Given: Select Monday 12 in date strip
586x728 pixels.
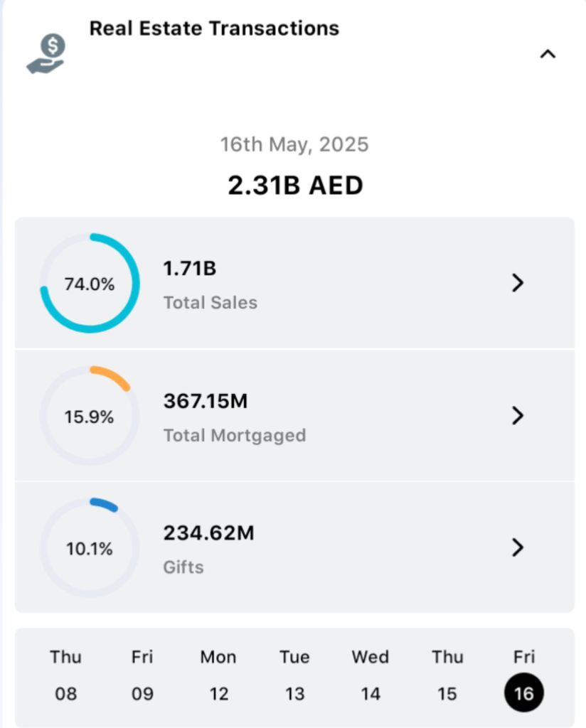Looking at the screenshot, I should tap(218, 675).
